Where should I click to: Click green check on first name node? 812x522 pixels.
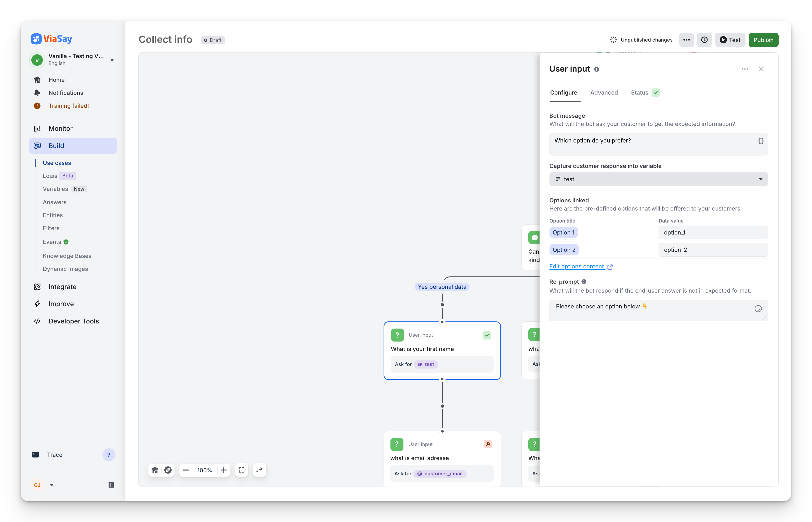tap(487, 335)
